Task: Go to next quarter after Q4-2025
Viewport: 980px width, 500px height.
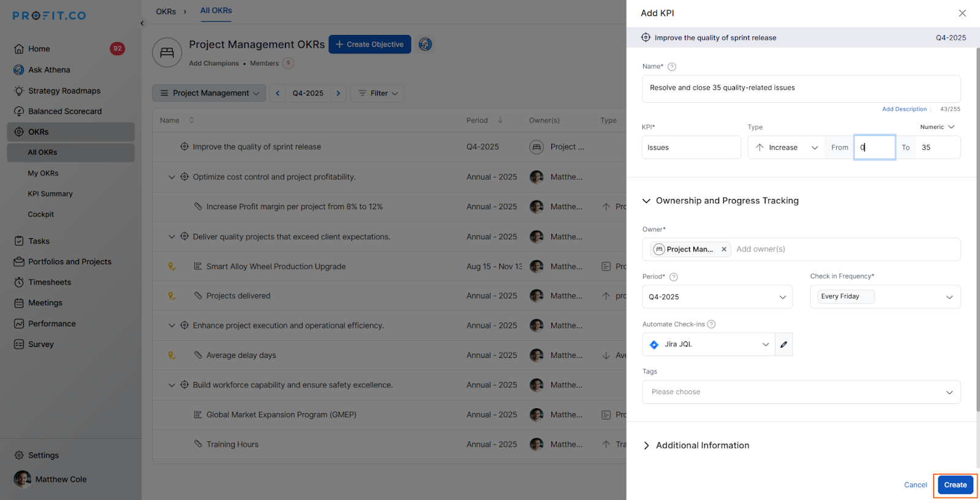Action: 338,93
